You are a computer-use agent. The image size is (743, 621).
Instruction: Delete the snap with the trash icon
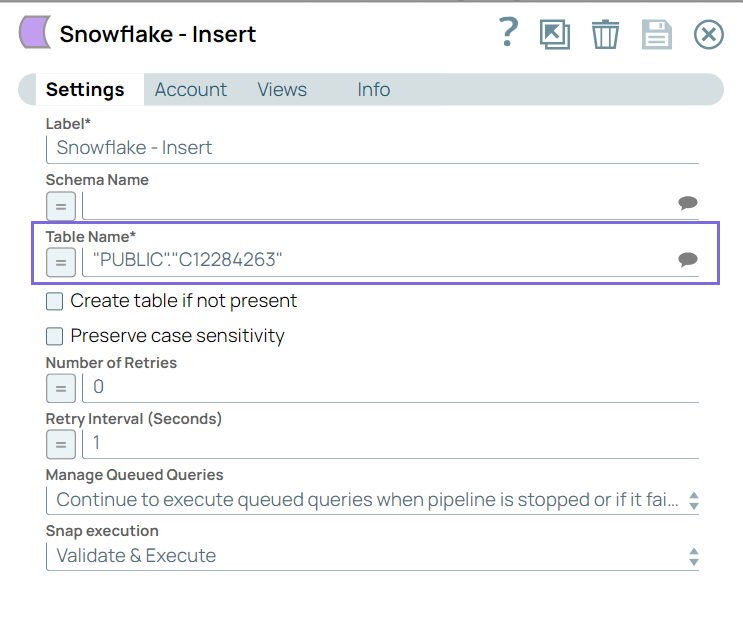605,34
